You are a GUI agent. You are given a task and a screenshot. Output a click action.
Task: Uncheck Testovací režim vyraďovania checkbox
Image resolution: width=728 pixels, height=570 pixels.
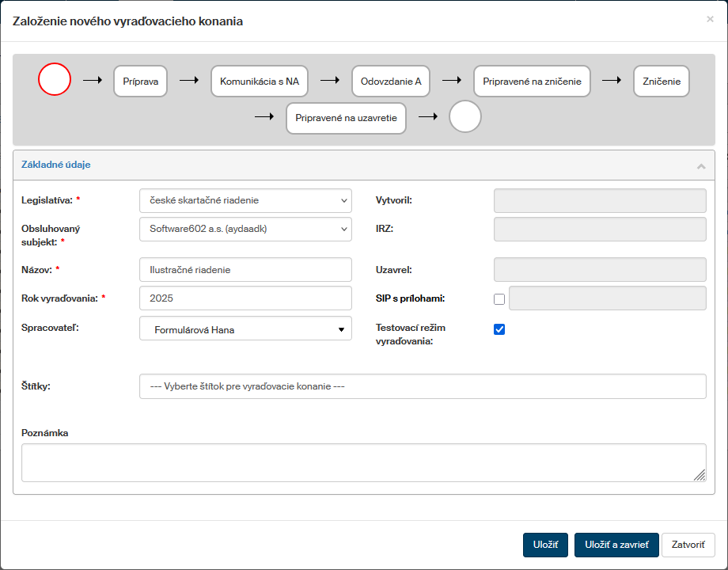point(499,329)
